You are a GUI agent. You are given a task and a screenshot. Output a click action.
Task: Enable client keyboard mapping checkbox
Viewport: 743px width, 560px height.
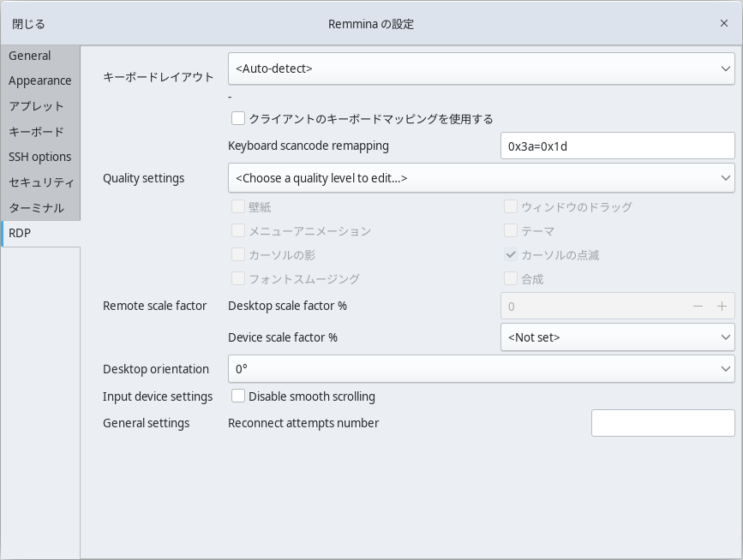(x=238, y=118)
